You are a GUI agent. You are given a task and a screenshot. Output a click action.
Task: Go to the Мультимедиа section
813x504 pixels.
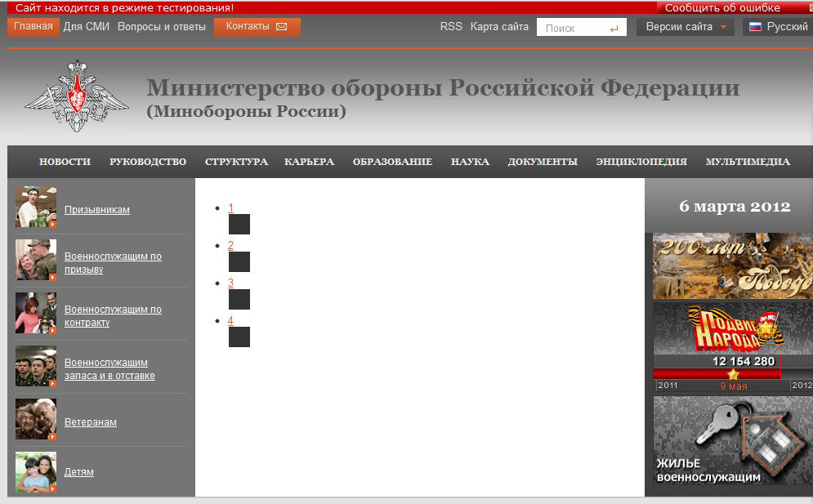[x=748, y=162]
